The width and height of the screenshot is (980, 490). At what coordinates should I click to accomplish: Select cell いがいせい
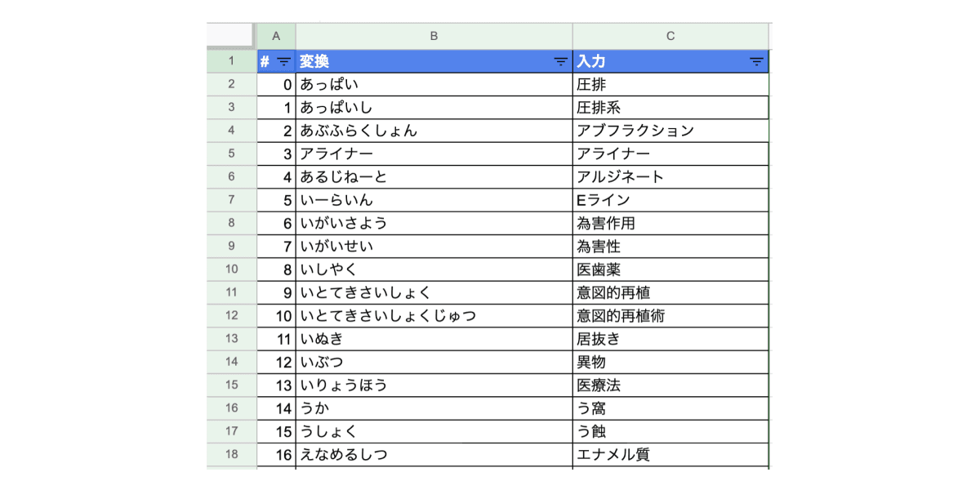(x=434, y=247)
